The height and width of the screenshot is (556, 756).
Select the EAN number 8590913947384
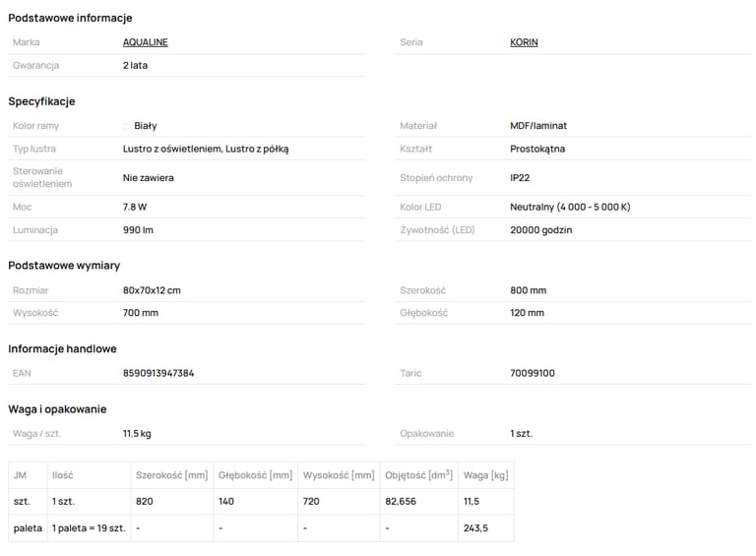[158, 373]
